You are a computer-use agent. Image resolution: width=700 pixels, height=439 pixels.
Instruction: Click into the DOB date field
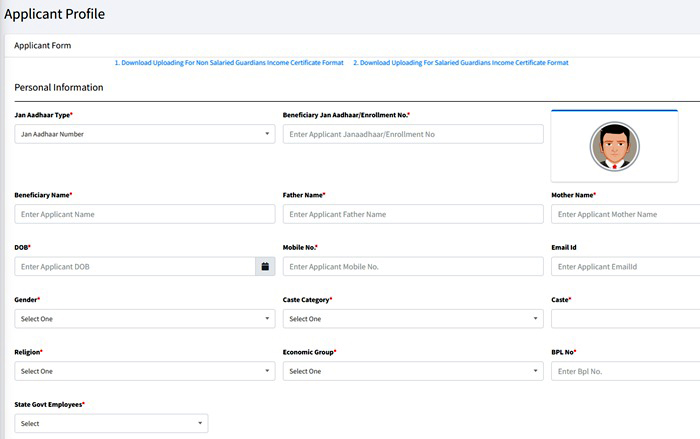pos(135,267)
